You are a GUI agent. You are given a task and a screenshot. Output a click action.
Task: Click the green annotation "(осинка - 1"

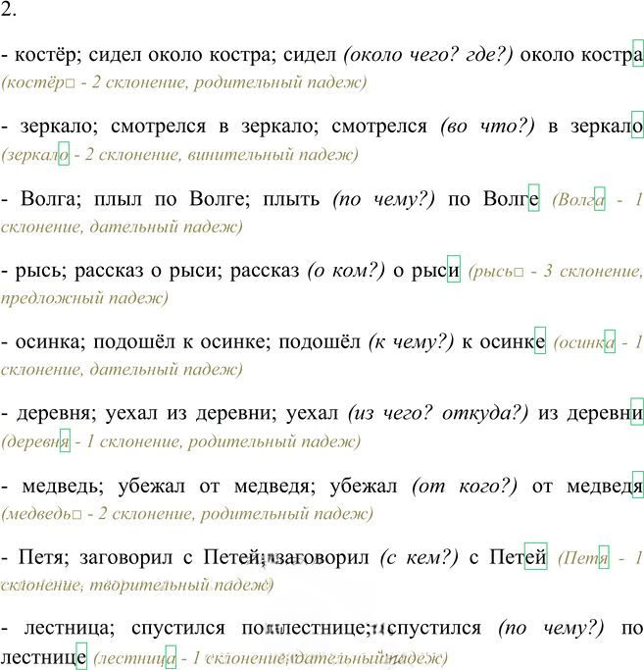tap(598, 341)
